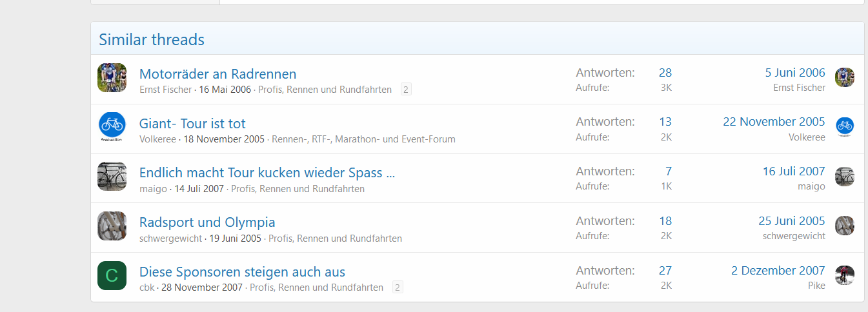Click Volkeree's blue bicycle avatar on left
The width and height of the screenshot is (868, 312).
(112, 127)
